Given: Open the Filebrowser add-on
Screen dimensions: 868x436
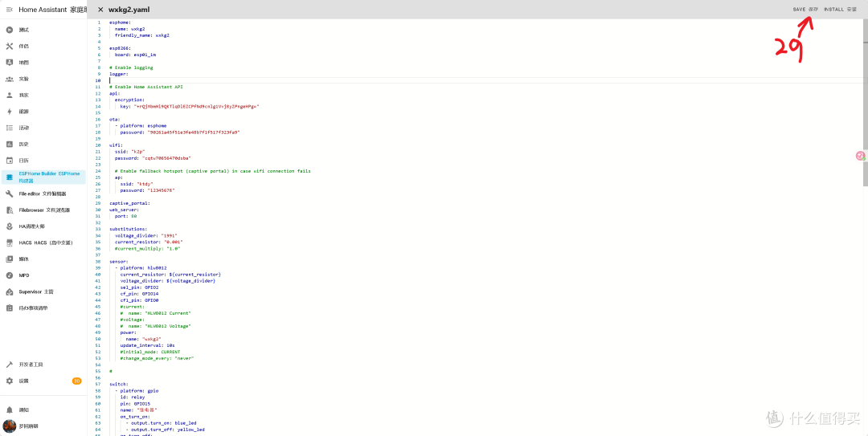Looking at the screenshot, I should [x=44, y=210].
